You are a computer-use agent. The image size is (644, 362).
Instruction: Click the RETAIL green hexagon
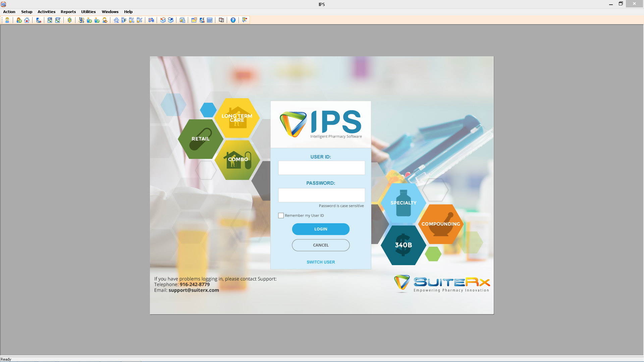(201, 139)
